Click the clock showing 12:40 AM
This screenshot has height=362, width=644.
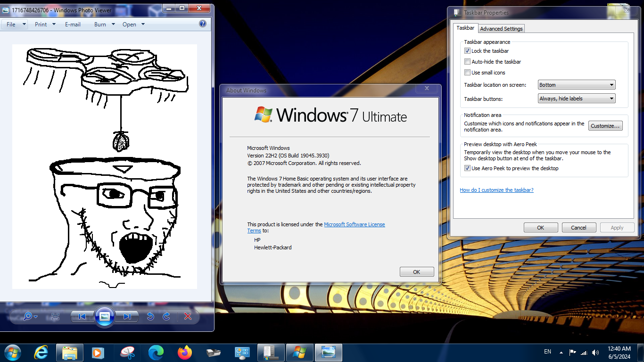coord(619,352)
